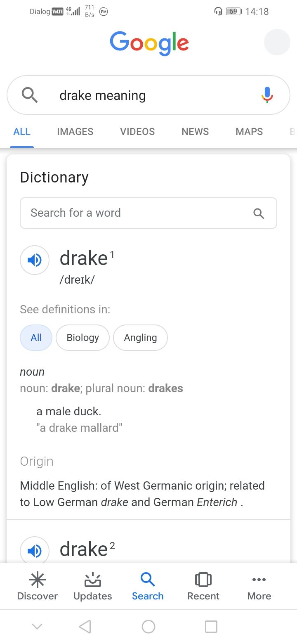Open the Updates tab
Screen dimensions: 297x644
(x=93, y=586)
